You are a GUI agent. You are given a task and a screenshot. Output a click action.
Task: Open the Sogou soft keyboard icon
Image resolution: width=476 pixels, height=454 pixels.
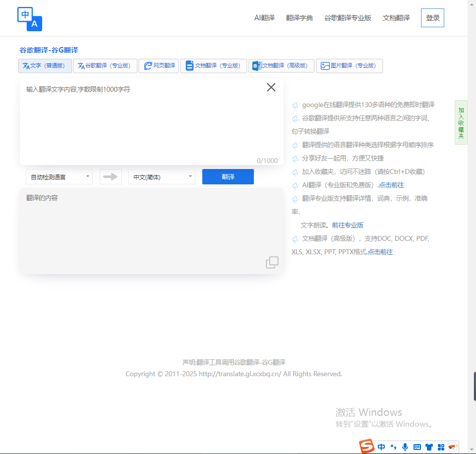pyautogui.click(x=417, y=447)
